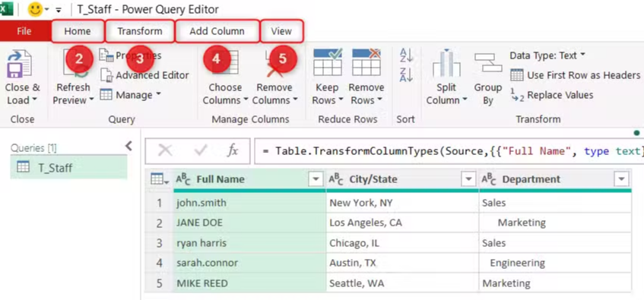Open the table corner menu icon
Viewport: 644px width, 300px height.
160,179
